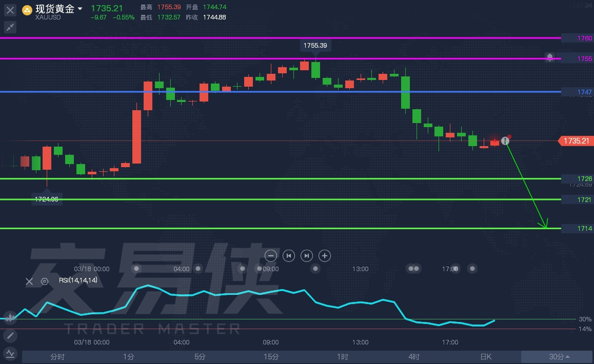This screenshot has height=364, width=594.
Task: Open RSI indicator settings gear
Action: pos(44,281)
